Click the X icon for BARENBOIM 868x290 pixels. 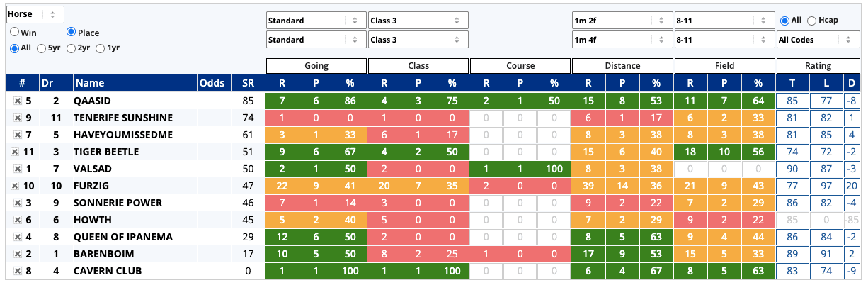17,254
